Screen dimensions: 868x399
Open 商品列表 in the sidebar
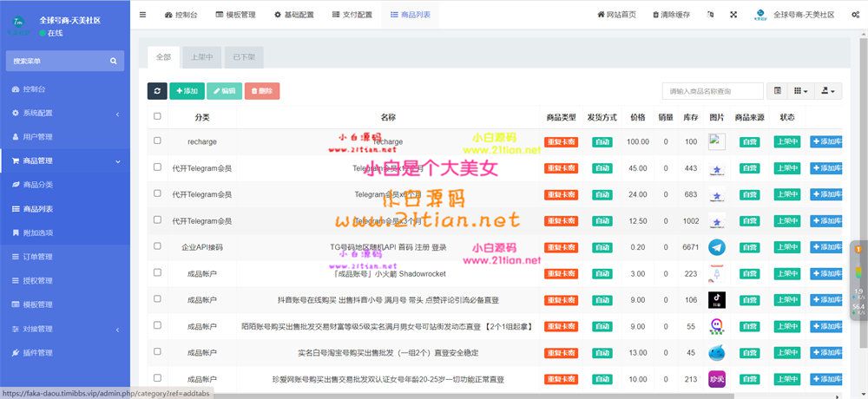[x=65, y=209]
